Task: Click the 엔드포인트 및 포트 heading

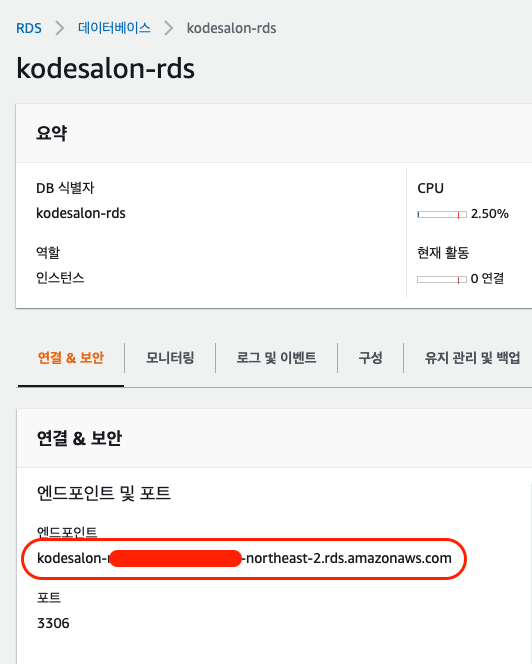Action: (104, 494)
